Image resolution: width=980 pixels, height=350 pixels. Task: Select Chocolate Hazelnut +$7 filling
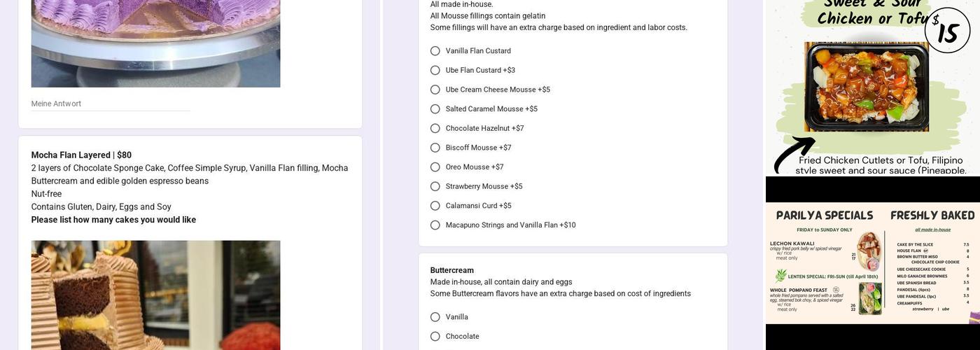[435, 129]
